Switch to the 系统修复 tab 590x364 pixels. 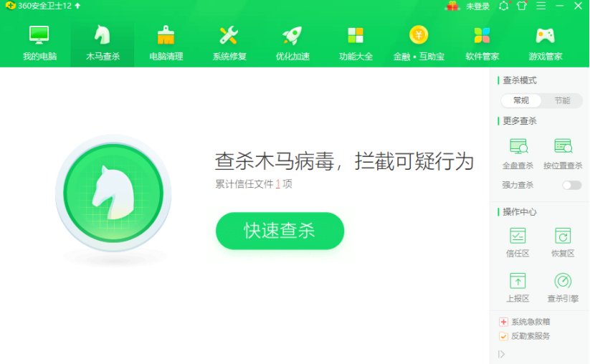point(229,43)
